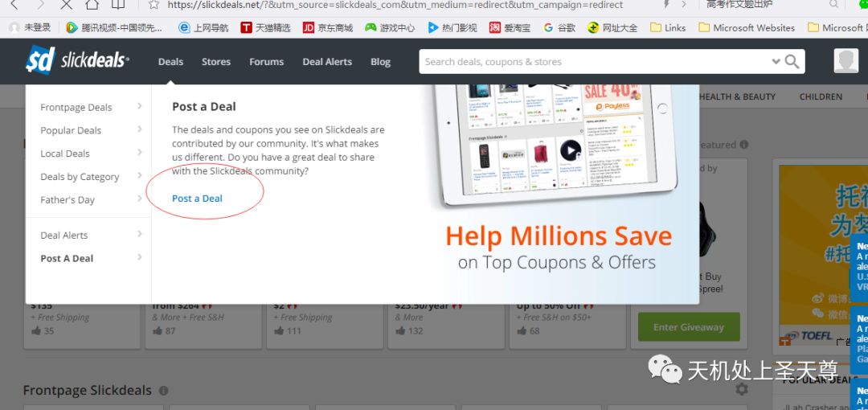
Task: Open the user avatar profile icon
Action: coord(845,61)
